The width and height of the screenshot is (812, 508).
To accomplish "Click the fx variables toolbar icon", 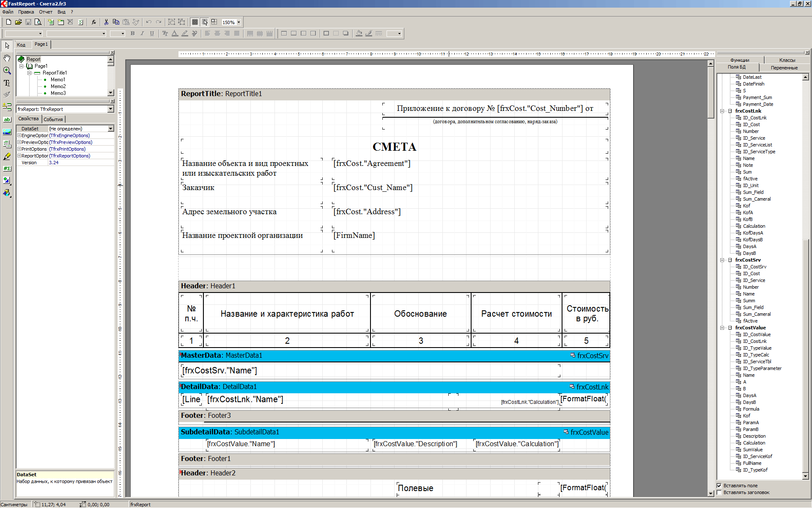I will tap(94, 22).
